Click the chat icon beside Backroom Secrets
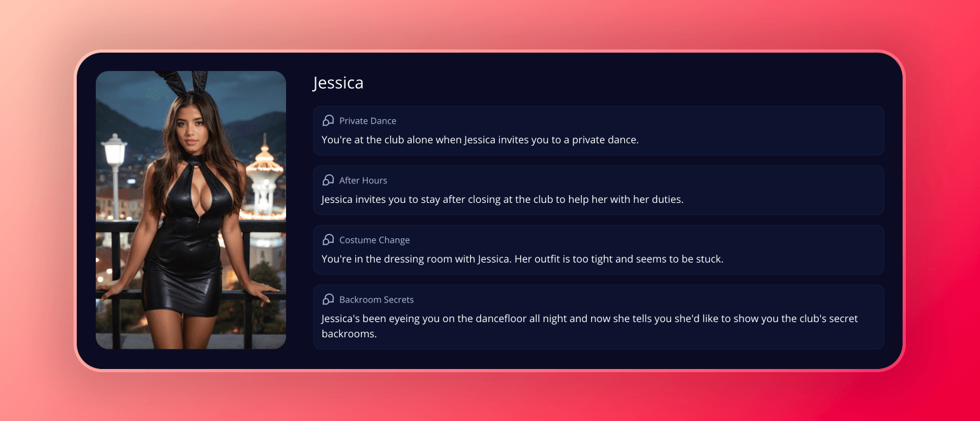Viewport: 980px width, 421px height. point(328,299)
